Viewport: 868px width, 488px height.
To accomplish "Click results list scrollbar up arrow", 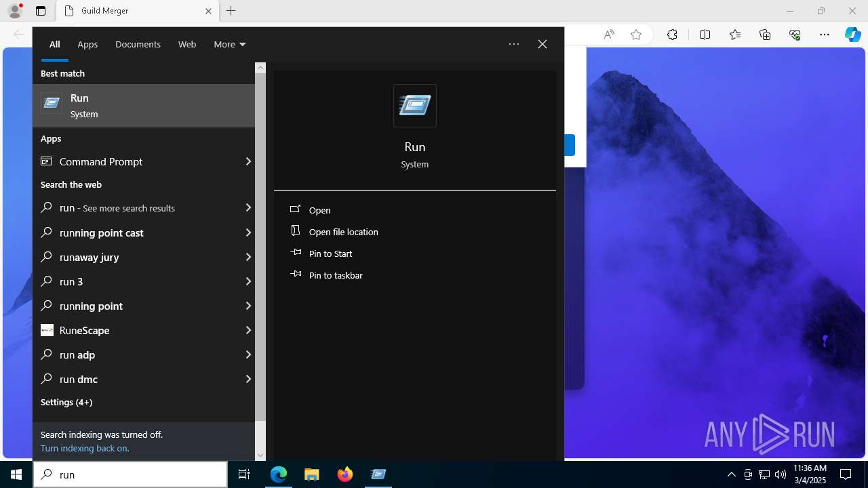I will [x=260, y=68].
